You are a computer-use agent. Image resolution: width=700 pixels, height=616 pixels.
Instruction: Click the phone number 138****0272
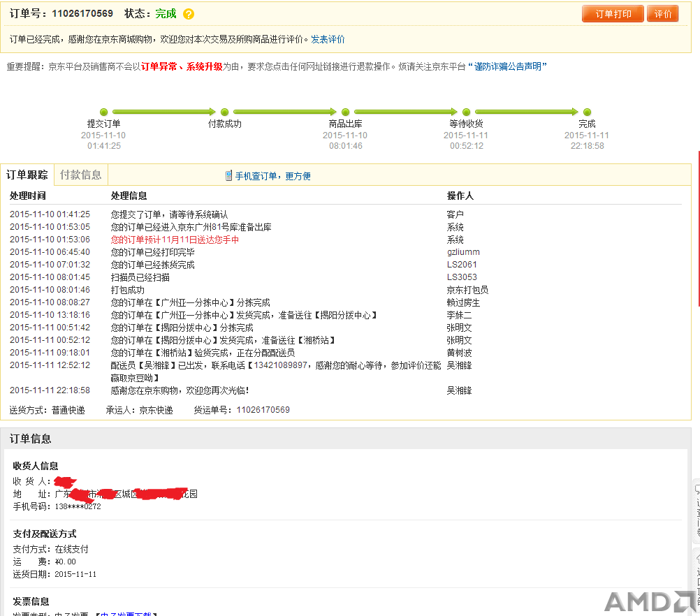[x=78, y=506]
